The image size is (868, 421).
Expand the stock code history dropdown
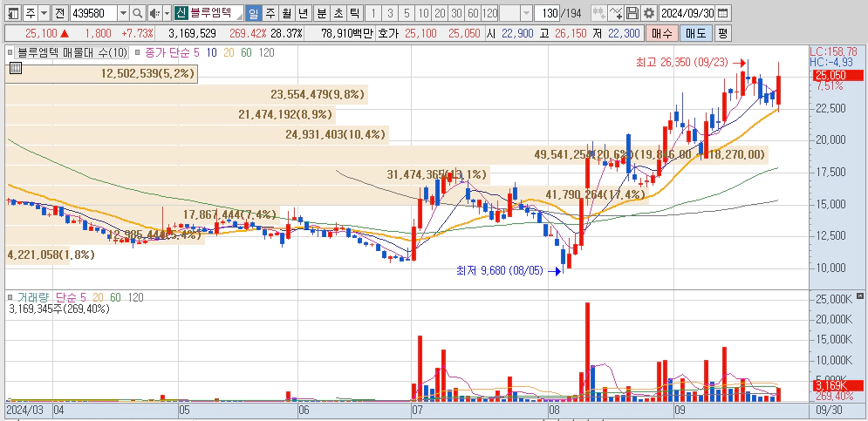point(124,13)
